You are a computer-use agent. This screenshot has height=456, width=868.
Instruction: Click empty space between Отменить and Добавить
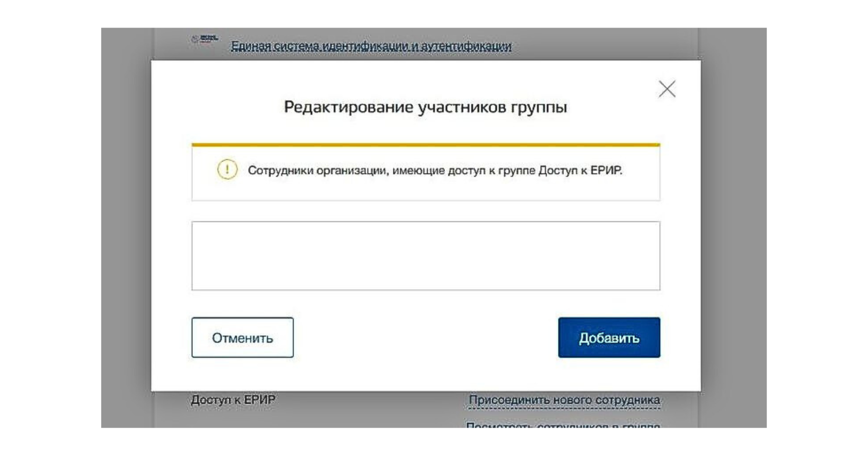(426, 337)
